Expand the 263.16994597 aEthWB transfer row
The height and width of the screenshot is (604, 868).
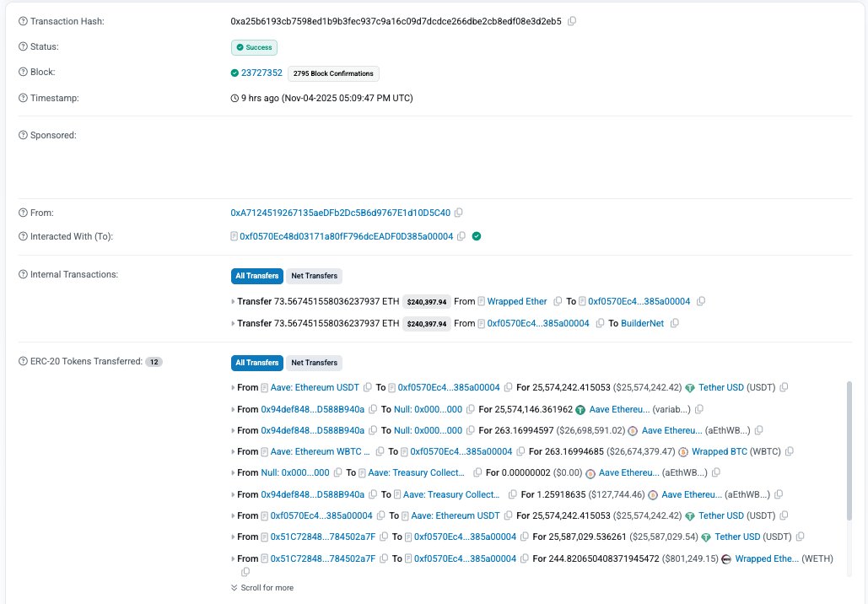(x=233, y=431)
